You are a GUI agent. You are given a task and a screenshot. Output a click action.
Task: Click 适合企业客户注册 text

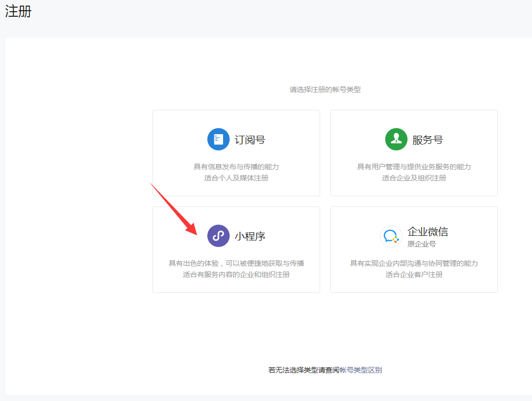414,274
